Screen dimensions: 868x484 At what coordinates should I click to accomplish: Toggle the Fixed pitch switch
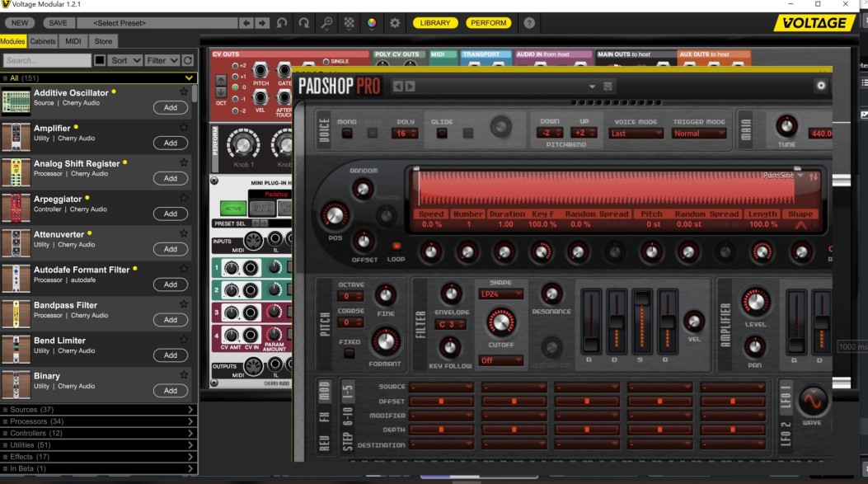coord(349,353)
